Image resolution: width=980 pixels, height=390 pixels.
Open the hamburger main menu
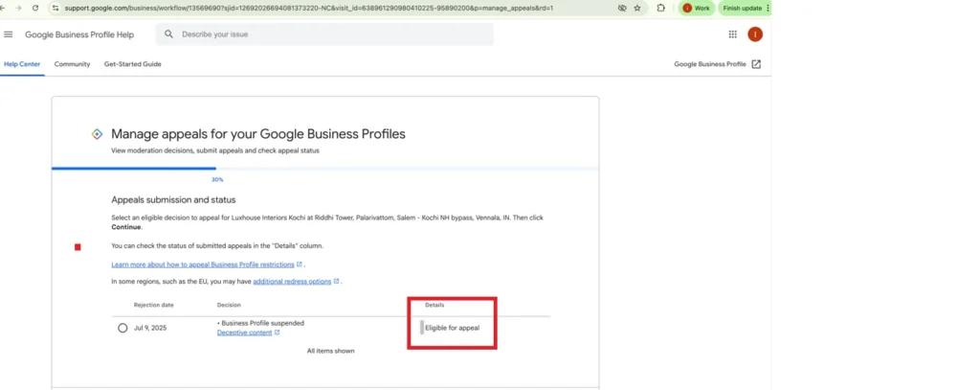[9, 34]
